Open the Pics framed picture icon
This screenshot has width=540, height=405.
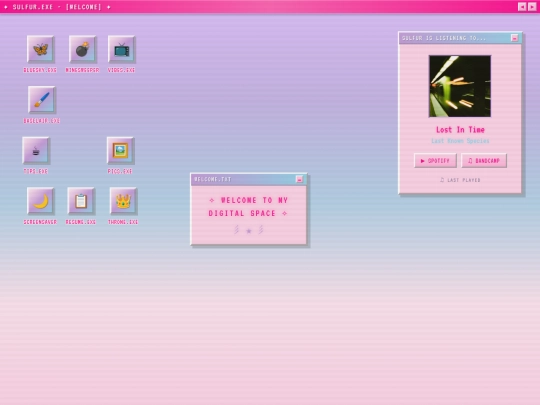[x=120, y=150]
